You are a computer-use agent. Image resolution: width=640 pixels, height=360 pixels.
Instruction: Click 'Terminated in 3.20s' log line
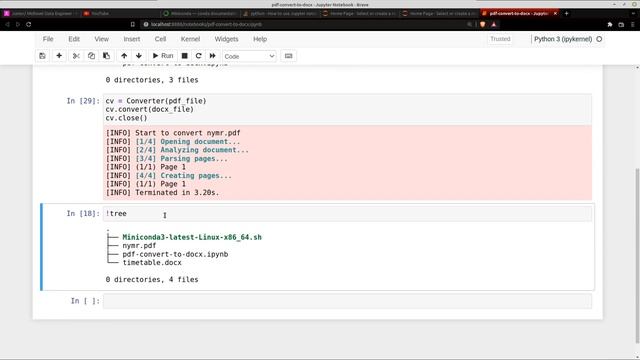162,193
